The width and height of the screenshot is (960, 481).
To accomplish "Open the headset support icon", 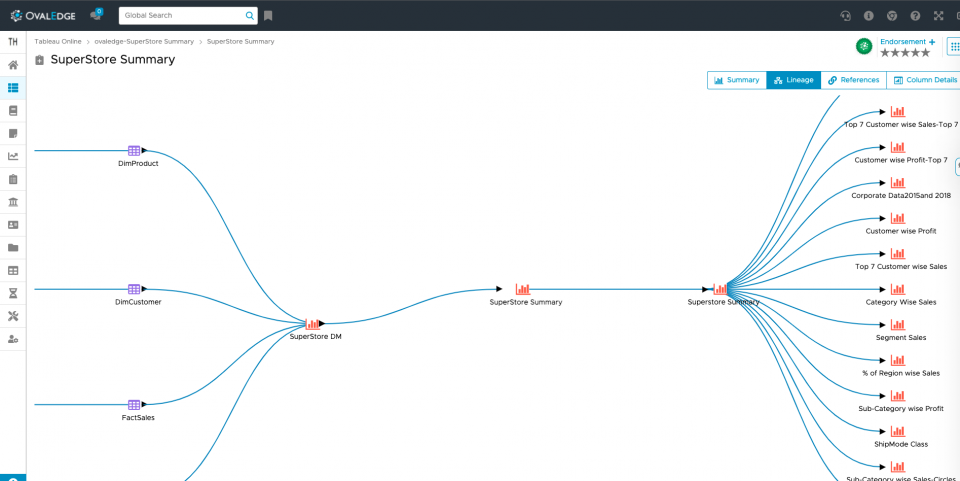I will 846,16.
